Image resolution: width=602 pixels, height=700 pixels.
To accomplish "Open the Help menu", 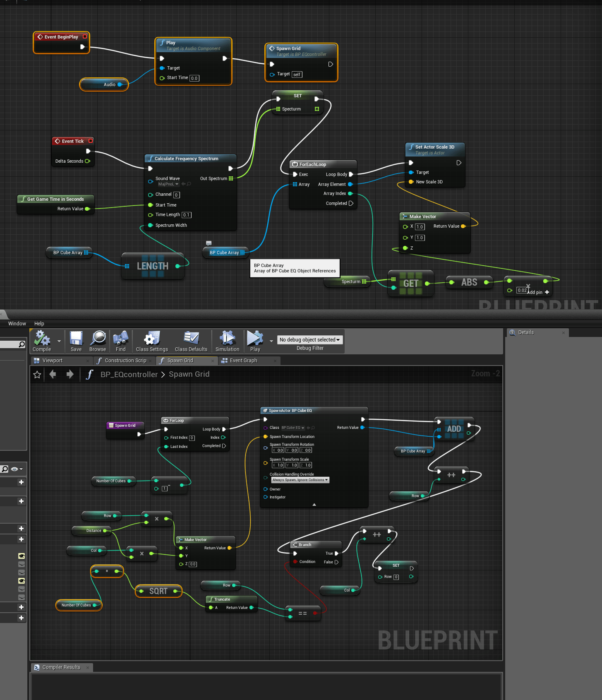I will click(x=39, y=324).
